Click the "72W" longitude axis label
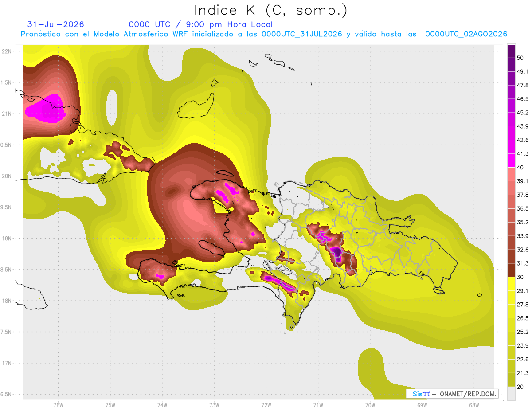The image size is (532, 411). [266, 405]
